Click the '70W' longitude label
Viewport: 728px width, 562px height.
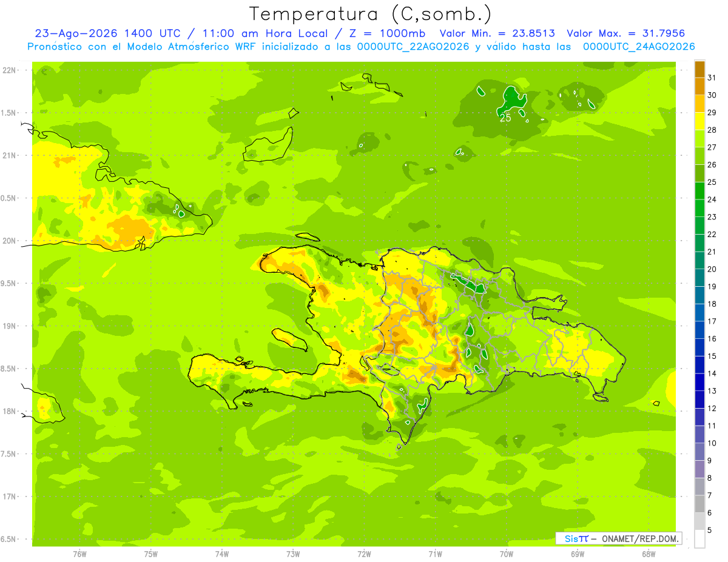tap(507, 554)
